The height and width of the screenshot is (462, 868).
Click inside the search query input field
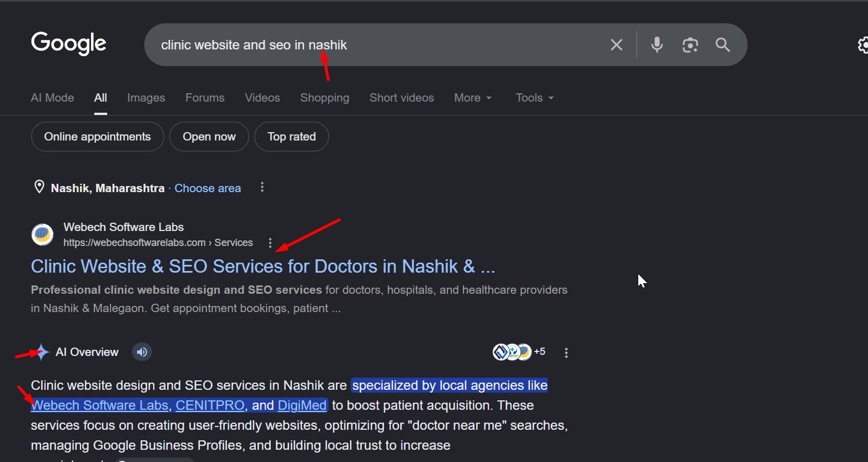coord(377,45)
